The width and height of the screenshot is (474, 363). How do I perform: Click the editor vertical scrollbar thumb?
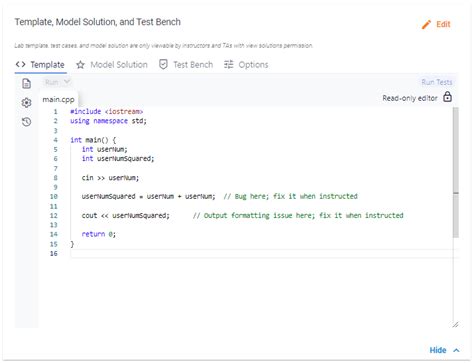point(456,172)
